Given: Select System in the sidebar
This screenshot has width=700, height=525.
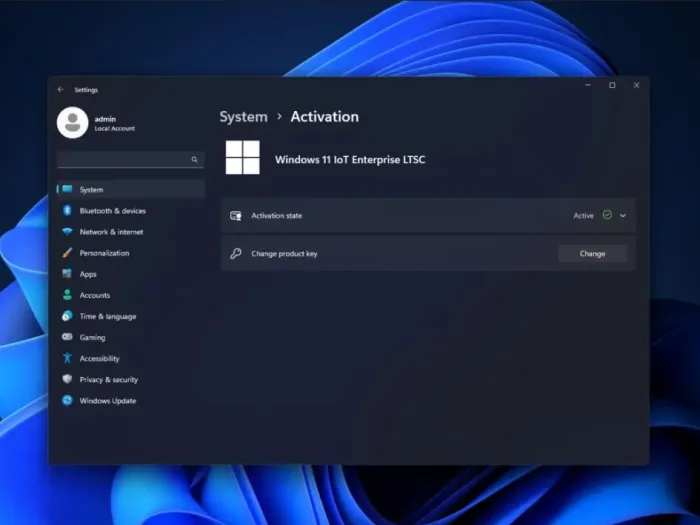Looking at the screenshot, I should [131, 189].
